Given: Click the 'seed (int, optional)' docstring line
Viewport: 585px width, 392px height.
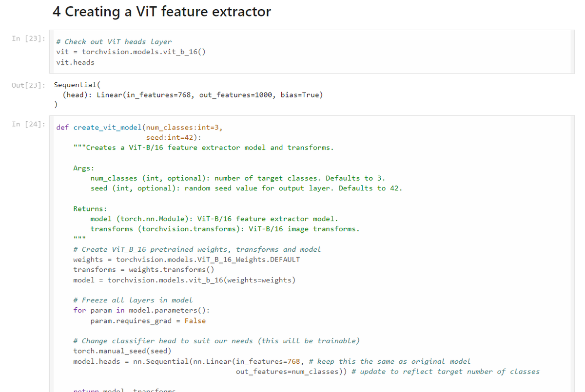Looking at the screenshot, I should [246, 188].
